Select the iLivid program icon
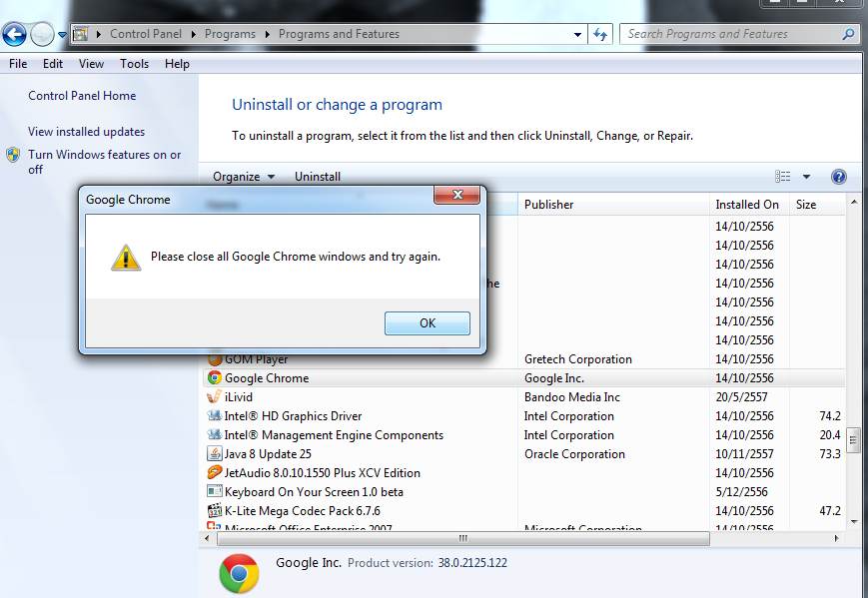Image resolution: width=868 pixels, height=598 pixels. [214, 396]
